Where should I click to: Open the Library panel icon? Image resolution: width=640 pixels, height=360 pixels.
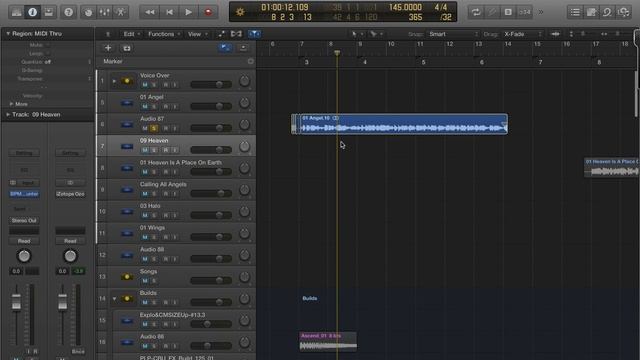pyautogui.click(x=16, y=12)
